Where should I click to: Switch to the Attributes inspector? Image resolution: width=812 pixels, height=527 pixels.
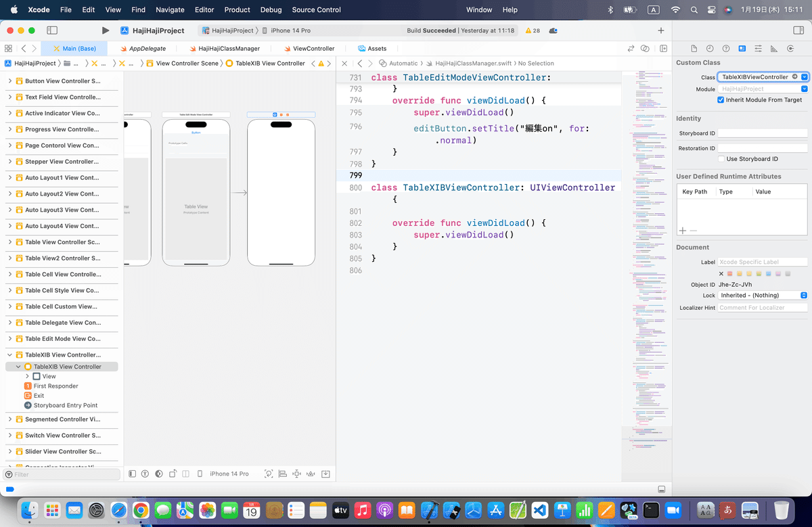(758, 49)
